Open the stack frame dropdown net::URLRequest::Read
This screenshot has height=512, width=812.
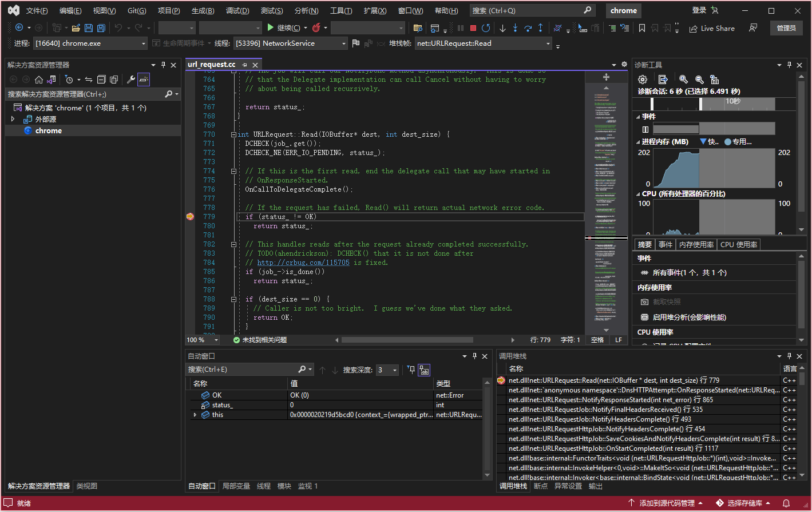(484, 43)
